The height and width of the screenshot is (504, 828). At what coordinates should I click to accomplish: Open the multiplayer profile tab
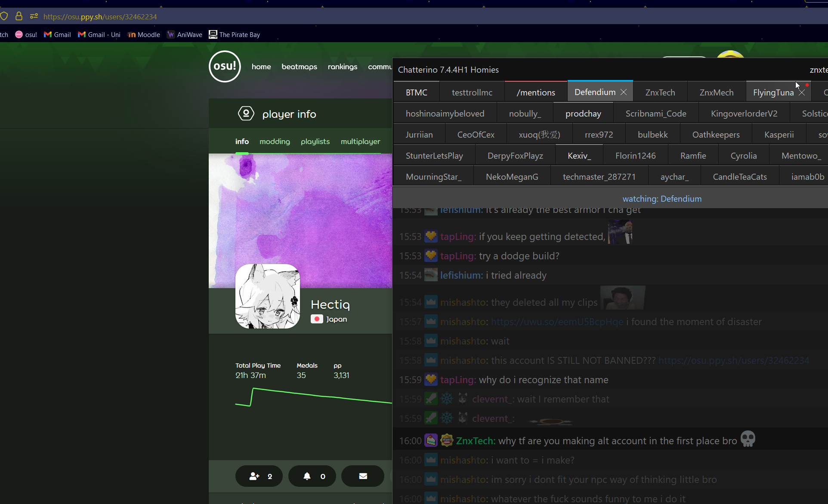(360, 141)
